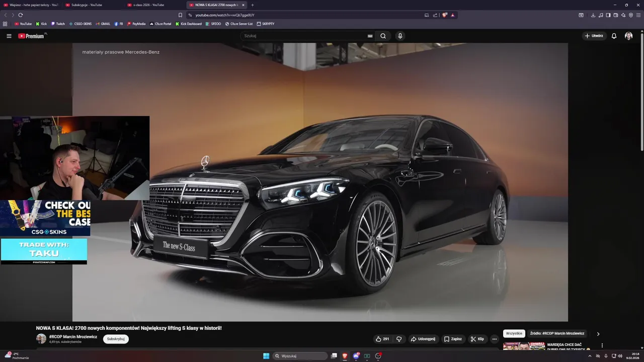Select the Wszystkie filter chip
Image resolution: width=644 pixels, height=362 pixels.
[x=514, y=333]
